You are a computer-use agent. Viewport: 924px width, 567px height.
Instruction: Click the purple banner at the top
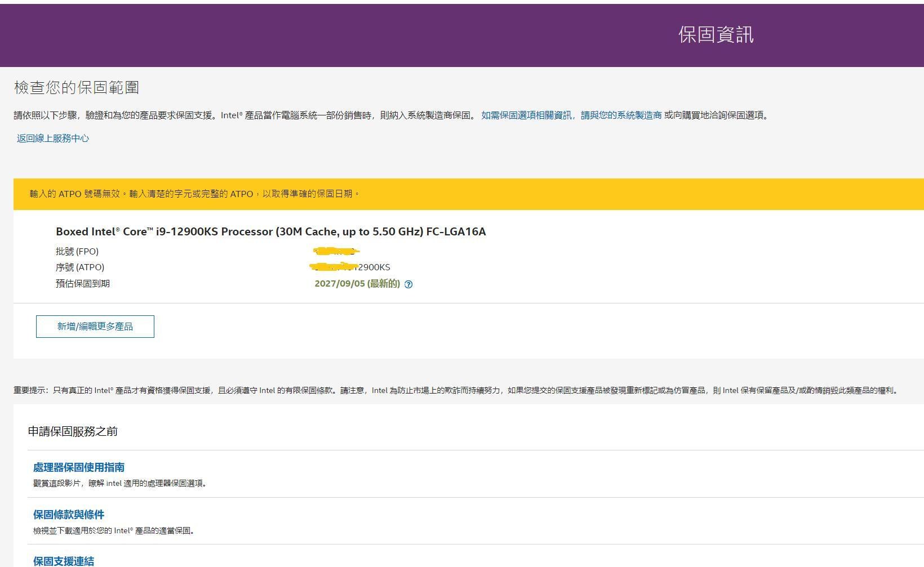[x=338, y=35]
